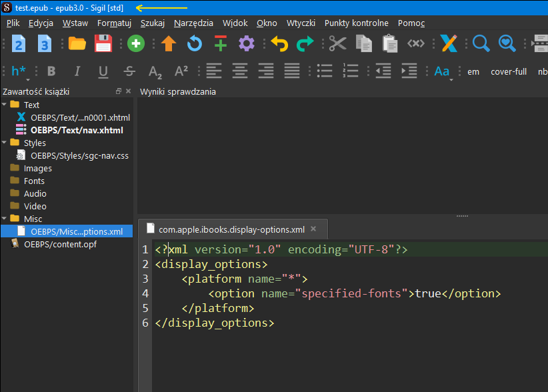The image size is (548, 392).
Task: Open the orange folder Open file icon
Action: [x=77, y=44]
